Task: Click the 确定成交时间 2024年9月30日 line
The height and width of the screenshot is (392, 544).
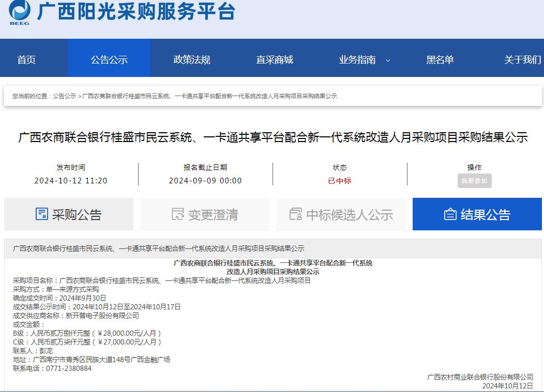Action: [x=59, y=298]
